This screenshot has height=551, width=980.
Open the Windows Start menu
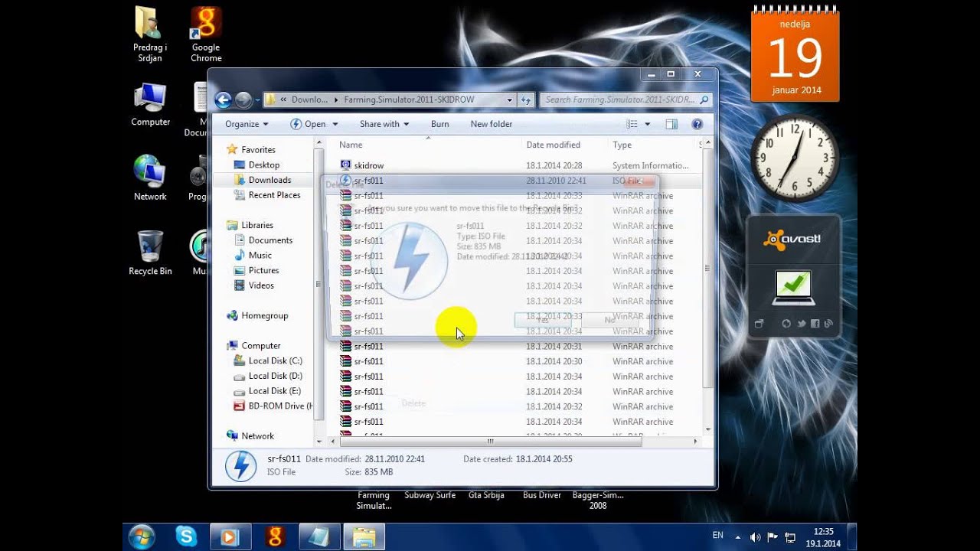pyautogui.click(x=142, y=536)
